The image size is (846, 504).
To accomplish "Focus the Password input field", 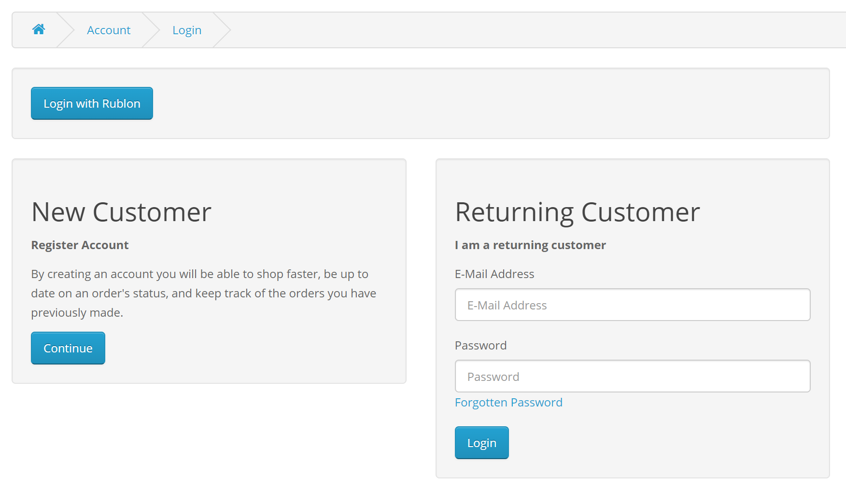I will pos(633,376).
